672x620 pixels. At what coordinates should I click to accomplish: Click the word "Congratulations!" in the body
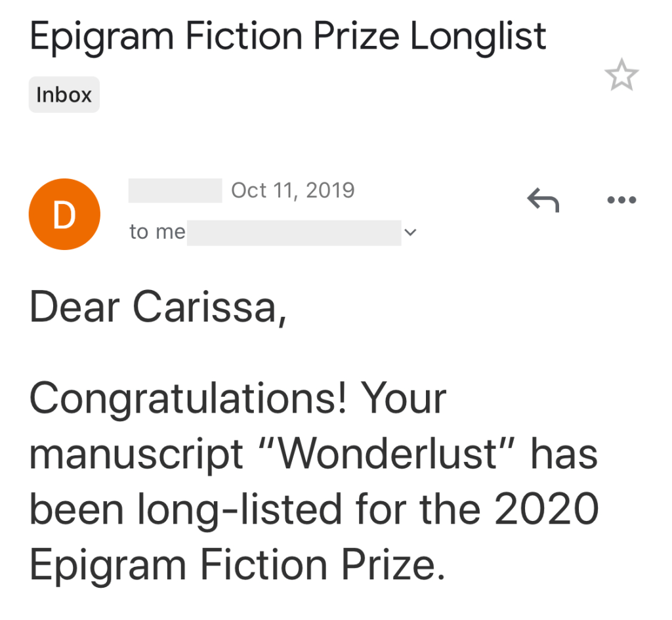point(188,398)
